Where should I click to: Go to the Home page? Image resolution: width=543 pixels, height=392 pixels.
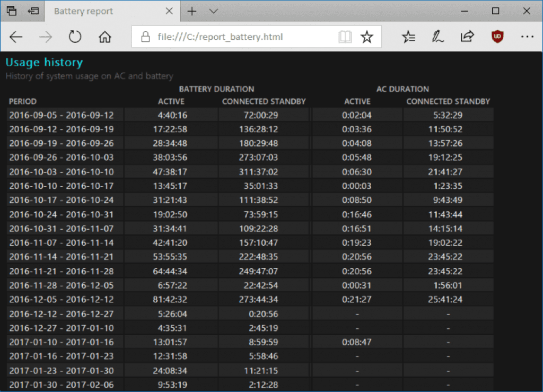[105, 37]
